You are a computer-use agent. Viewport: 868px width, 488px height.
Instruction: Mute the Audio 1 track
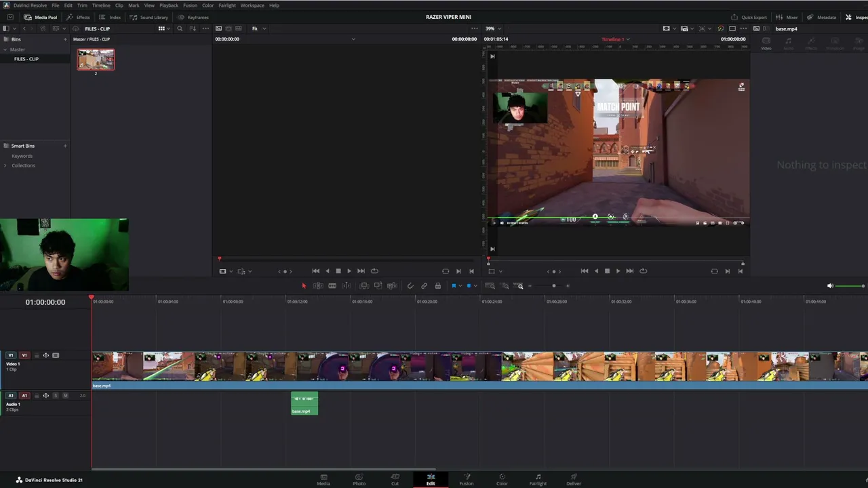coord(65,395)
